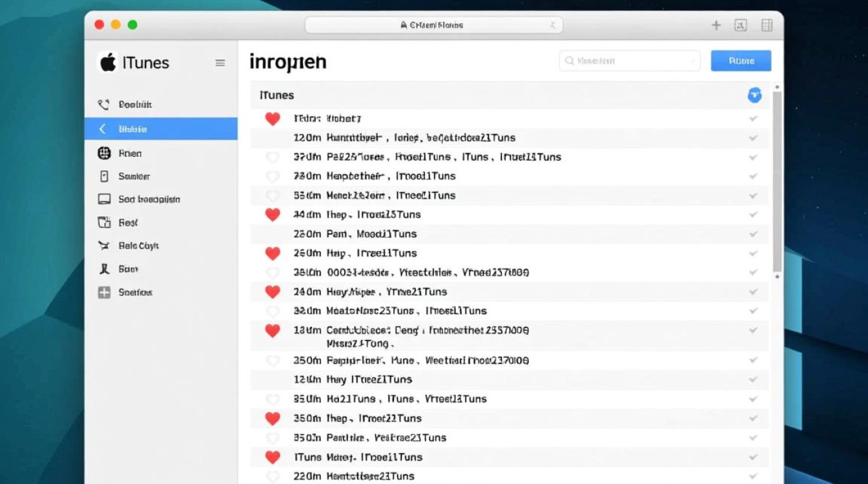Click the picture icon in the title bar

[x=741, y=25]
